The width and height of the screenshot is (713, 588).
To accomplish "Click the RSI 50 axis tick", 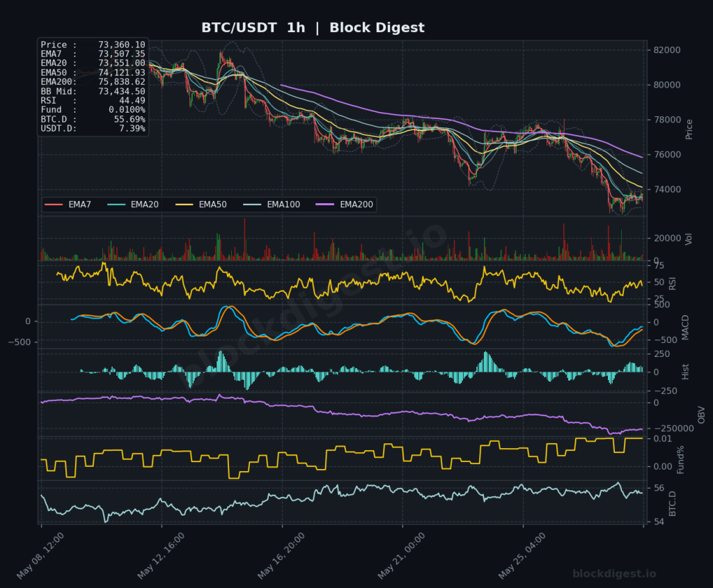I will pyautogui.click(x=659, y=283).
